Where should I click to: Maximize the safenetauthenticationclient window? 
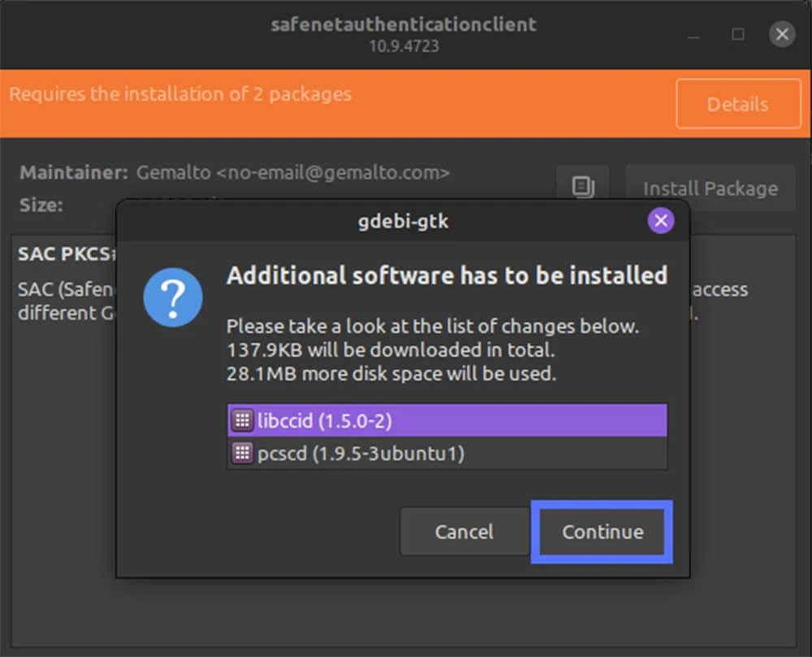(x=737, y=34)
